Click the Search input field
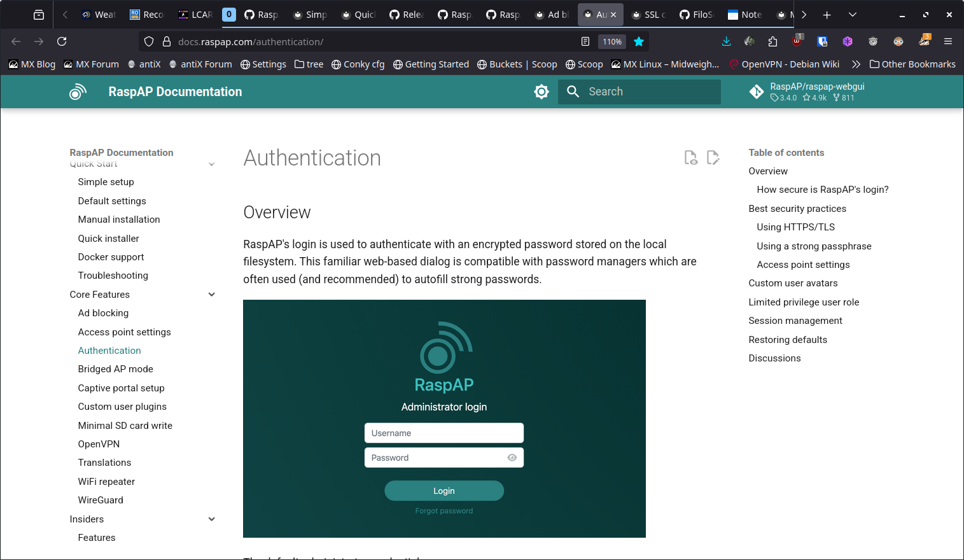964x560 pixels. [x=639, y=92]
